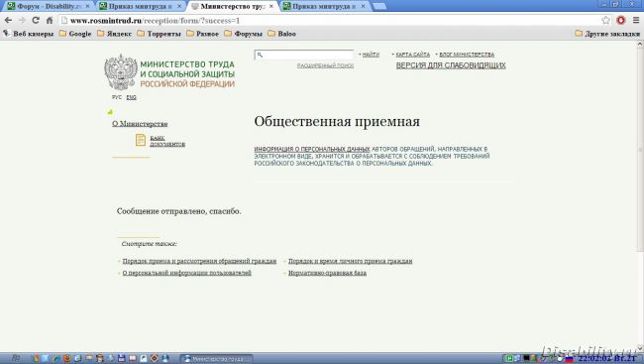Click the red Opera-style extension icon
This screenshot has width=644, height=364.
621,20
